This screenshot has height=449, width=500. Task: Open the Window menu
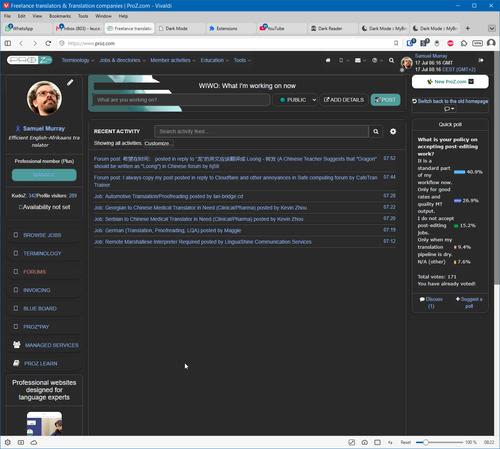coord(103,16)
